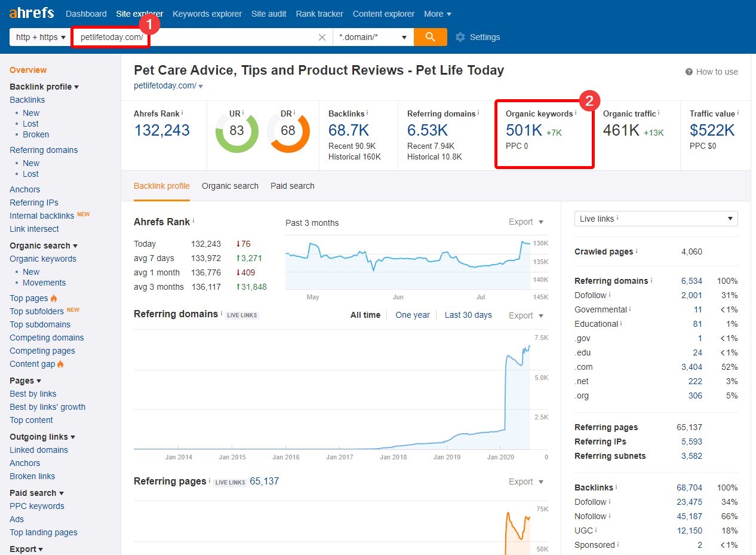The width and height of the screenshot is (756, 555).
Task: Click the info icon beside Backlinks metric
Action: point(367,113)
